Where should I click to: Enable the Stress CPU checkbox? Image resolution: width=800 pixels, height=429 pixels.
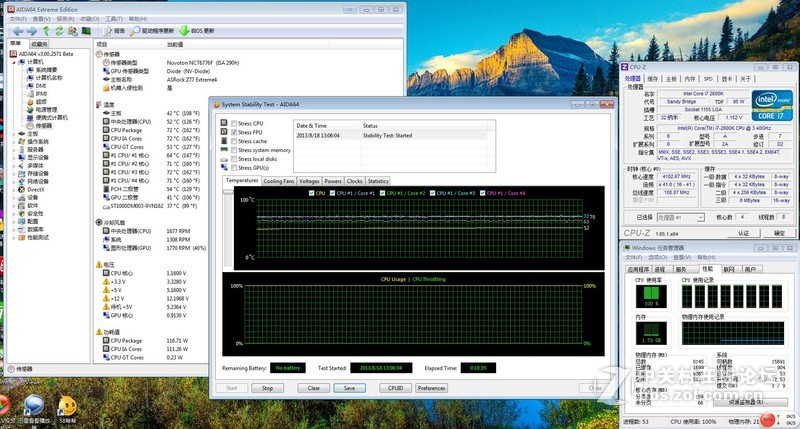point(234,123)
